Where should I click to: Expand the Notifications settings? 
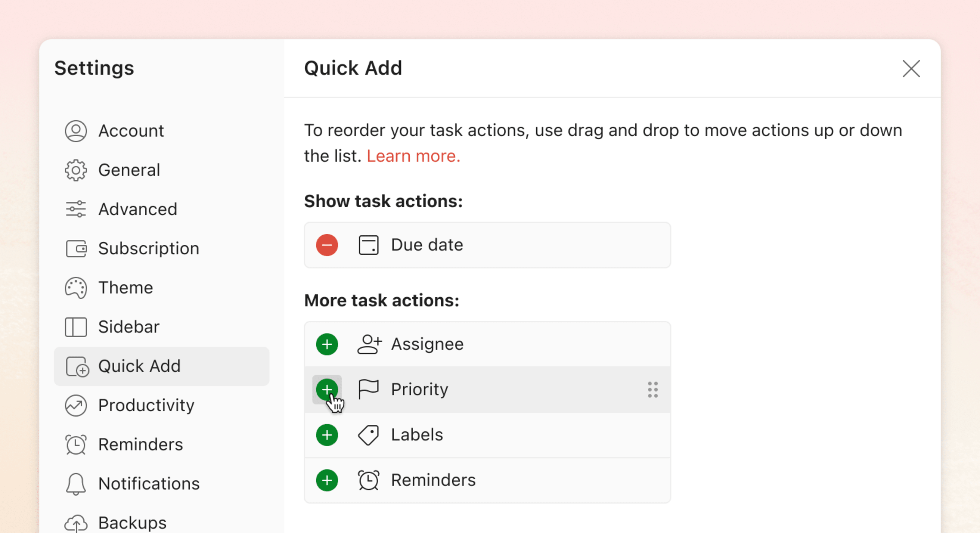pyautogui.click(x=148, y=483)
